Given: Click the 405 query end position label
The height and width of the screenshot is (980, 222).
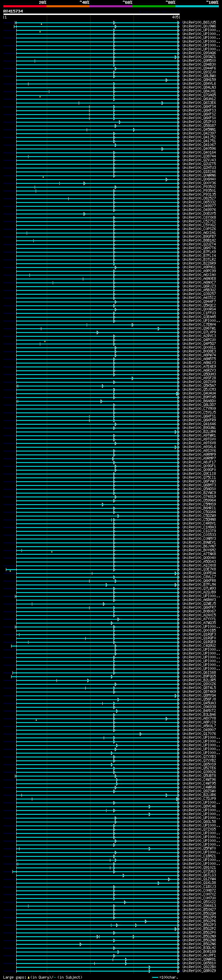Looking at the screenshot, I should [x=175, y=17].
